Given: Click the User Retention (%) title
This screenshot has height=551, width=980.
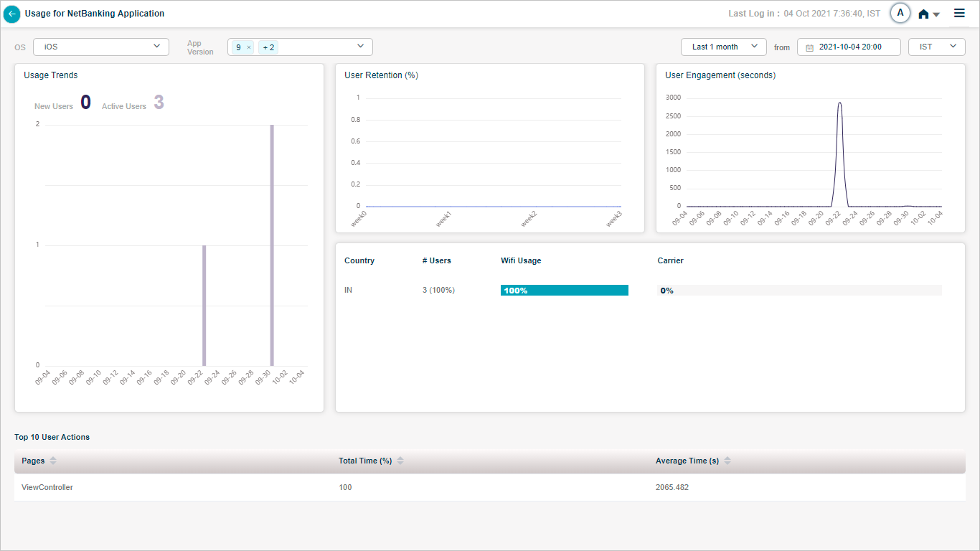Looking at the screenshot, I should [381, 75].
